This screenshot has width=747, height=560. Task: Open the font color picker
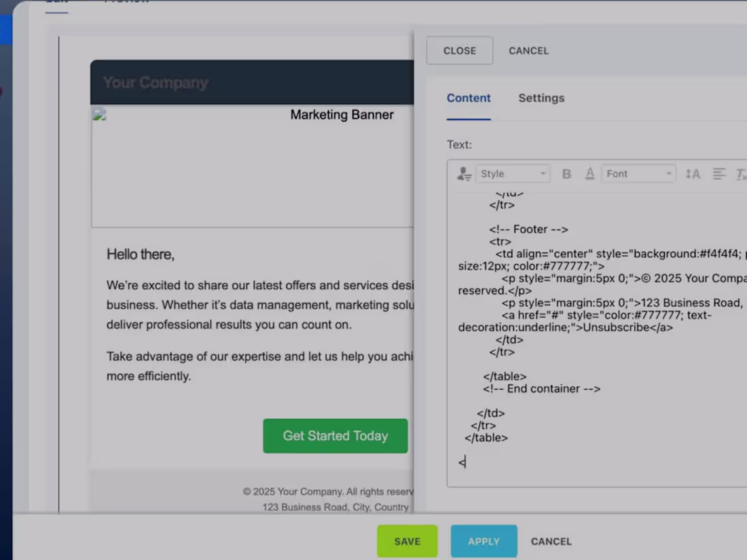point(589,173)
